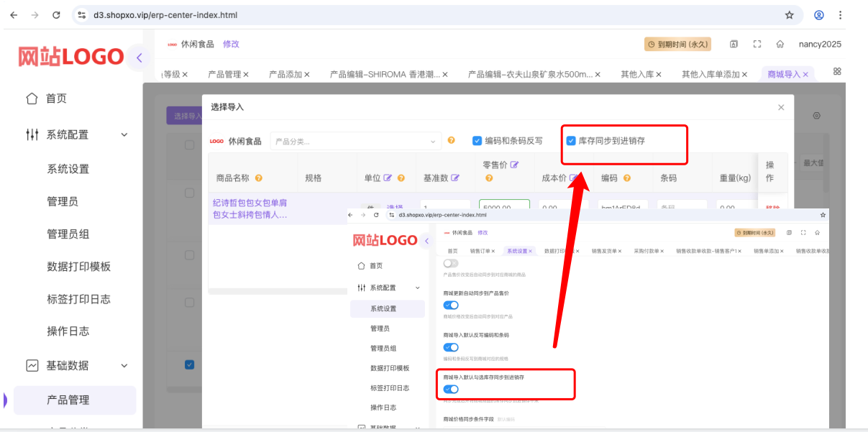
Task: Click the 到期时间 (永久) badge
Action: tap(677, 44)
